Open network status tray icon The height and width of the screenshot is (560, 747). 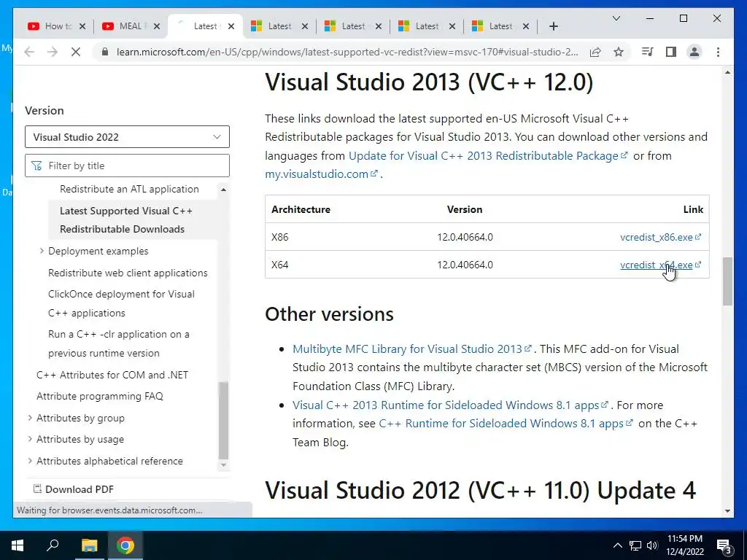click(635, 545)
